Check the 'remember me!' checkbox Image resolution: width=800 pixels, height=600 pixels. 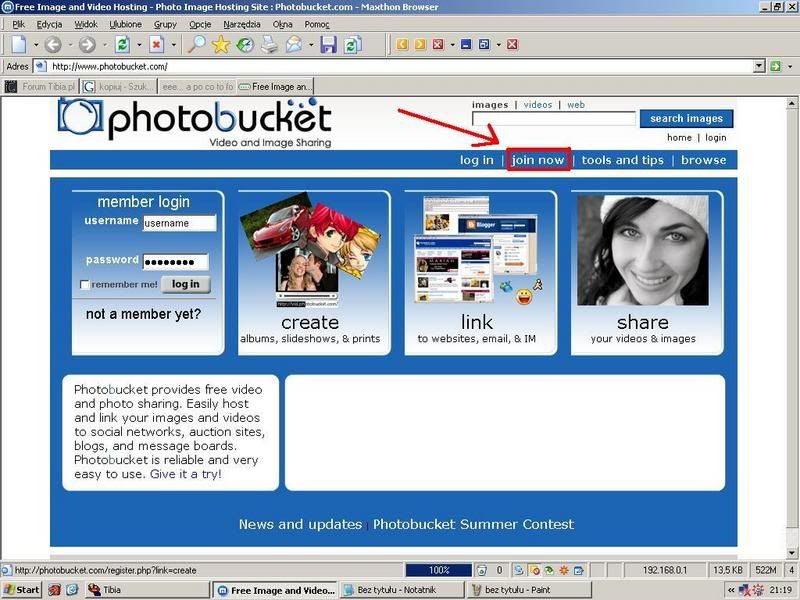coord(85,285)
